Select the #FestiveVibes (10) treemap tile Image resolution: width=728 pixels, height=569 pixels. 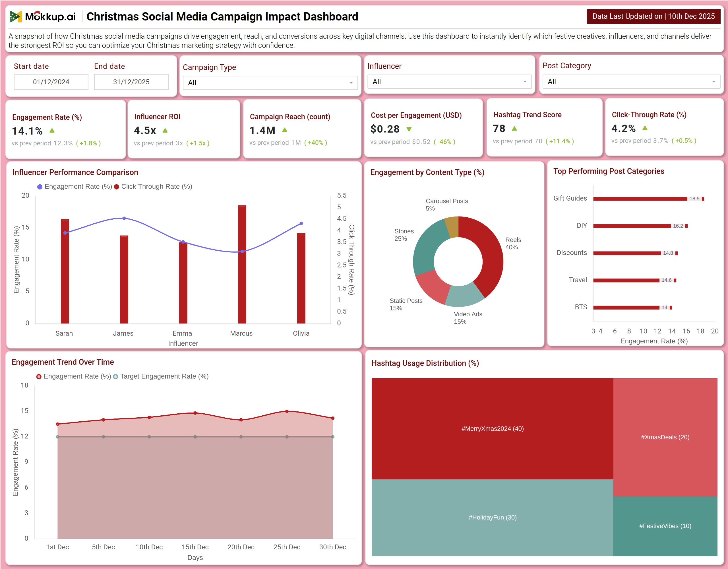[665, 526]
